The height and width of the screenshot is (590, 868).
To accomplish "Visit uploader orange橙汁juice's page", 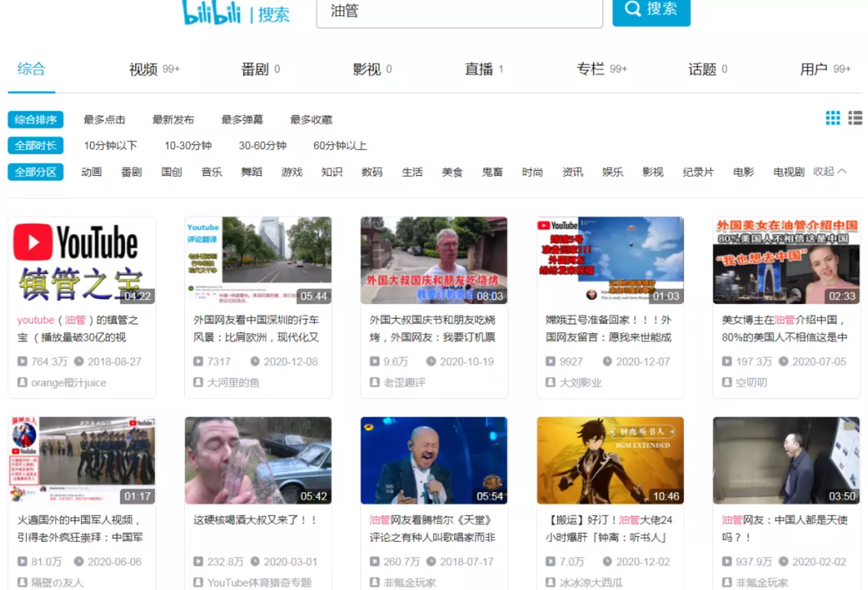I will point(69,383).
